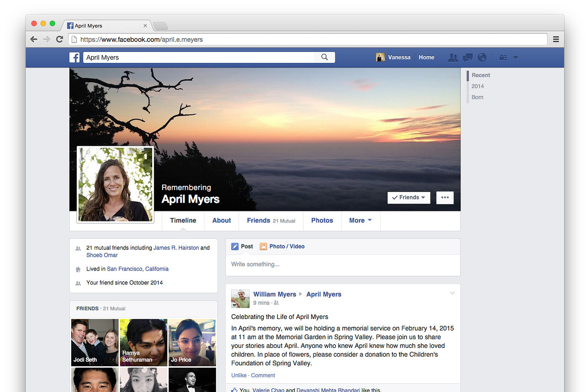Screen dimensions: 588x392
Task: Open Vanessa's profile link
Action: [399, 57]
